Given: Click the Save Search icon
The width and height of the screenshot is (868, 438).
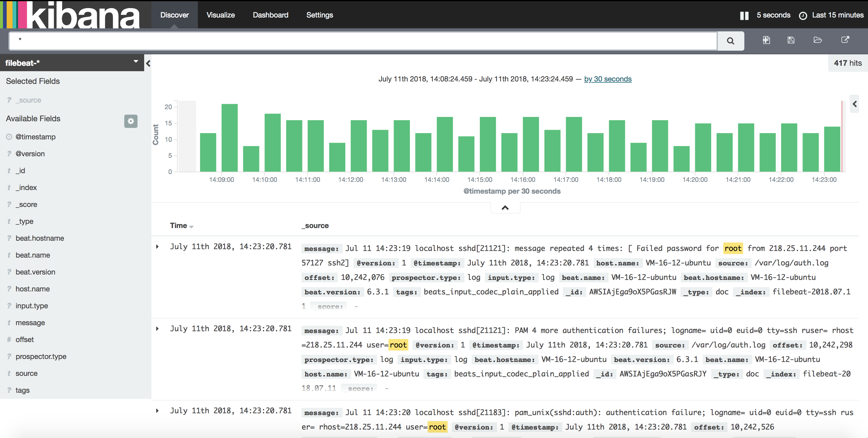Looking at the screenshot, I should (791, 40).
